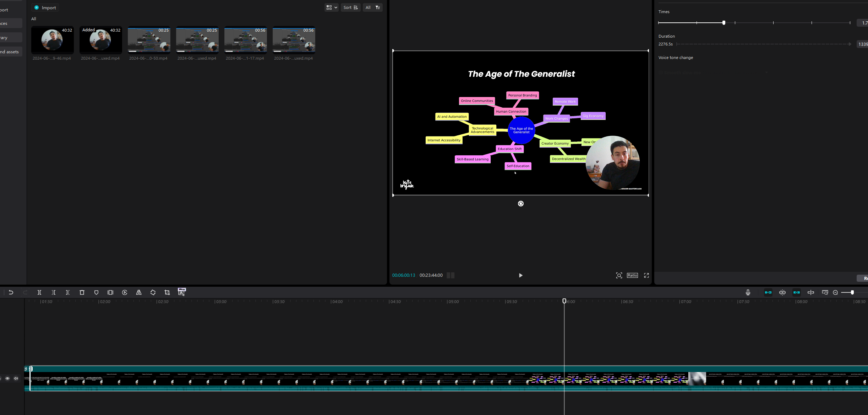Viewport: 868px width, 415px height.
Task: Open the thumbnail view layout dropdown
Action: [x=331, y=7]
